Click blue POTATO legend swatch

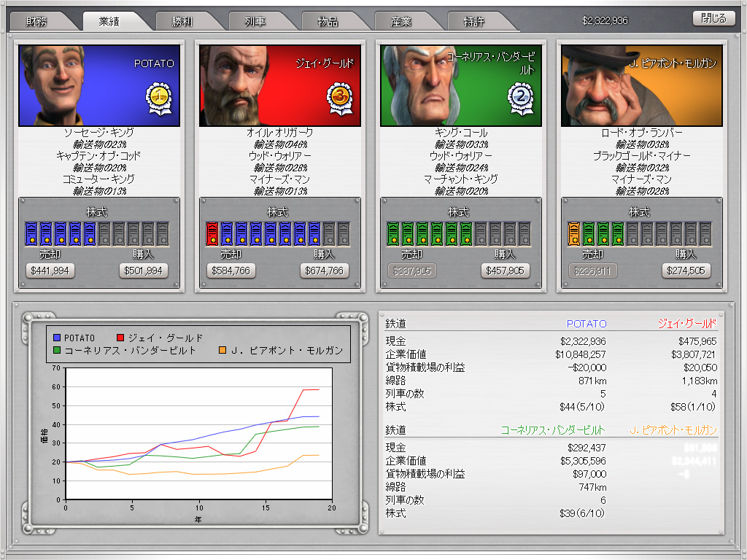click(57, 338)
